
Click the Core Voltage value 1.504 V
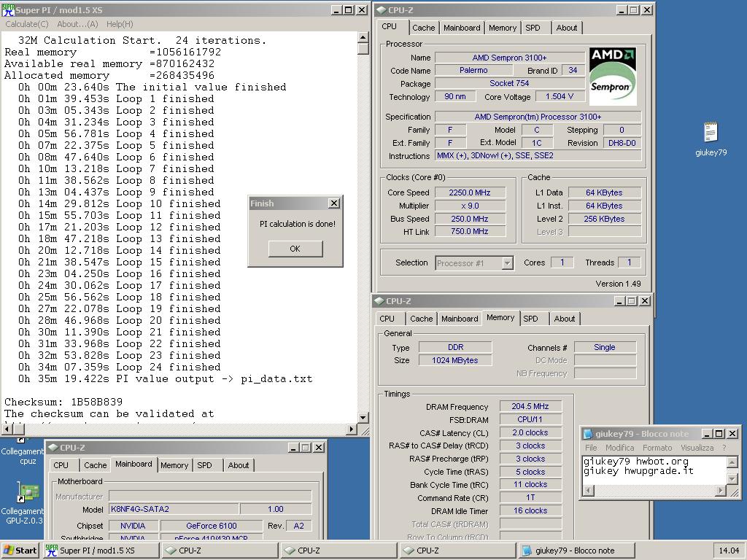560,97
